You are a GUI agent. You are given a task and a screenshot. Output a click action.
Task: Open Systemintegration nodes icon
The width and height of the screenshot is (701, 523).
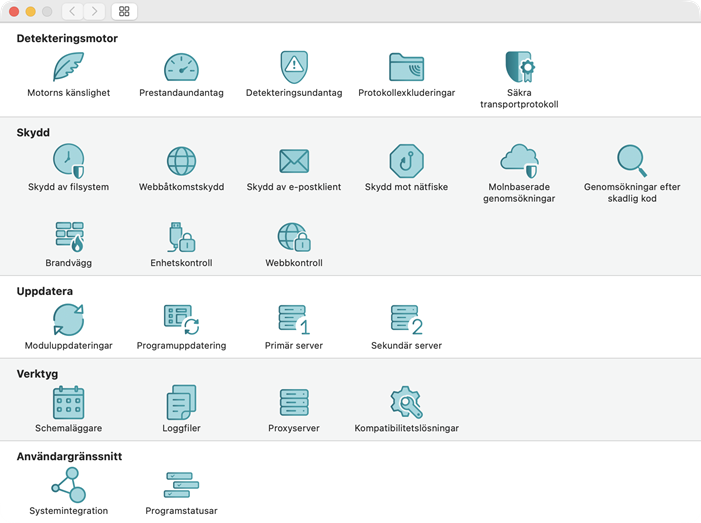tap(68, 485)
